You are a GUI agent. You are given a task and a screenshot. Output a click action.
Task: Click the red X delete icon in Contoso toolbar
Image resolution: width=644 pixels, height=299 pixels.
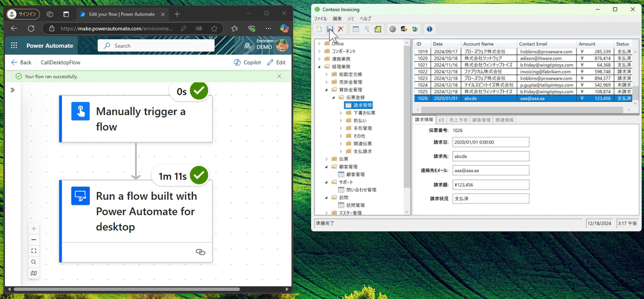(341, 29)
